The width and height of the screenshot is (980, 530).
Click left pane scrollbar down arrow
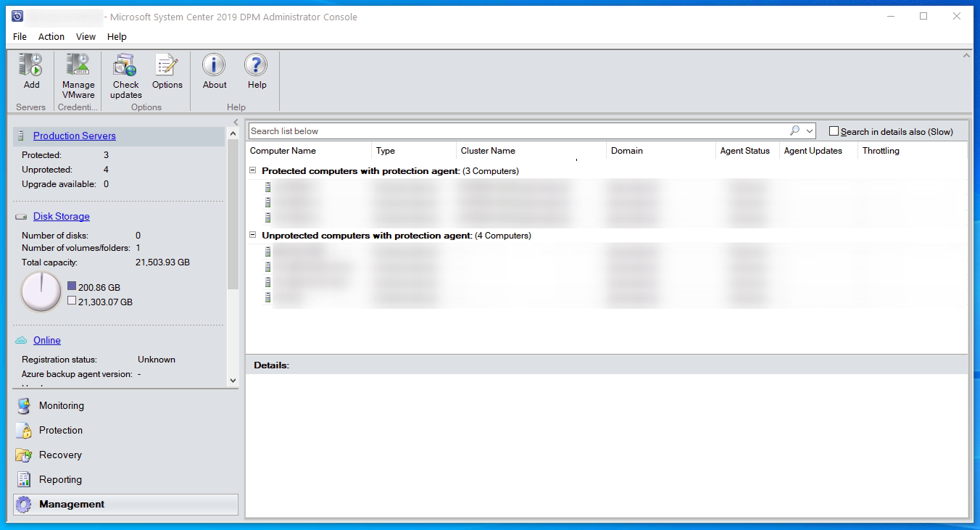[233, 380]
